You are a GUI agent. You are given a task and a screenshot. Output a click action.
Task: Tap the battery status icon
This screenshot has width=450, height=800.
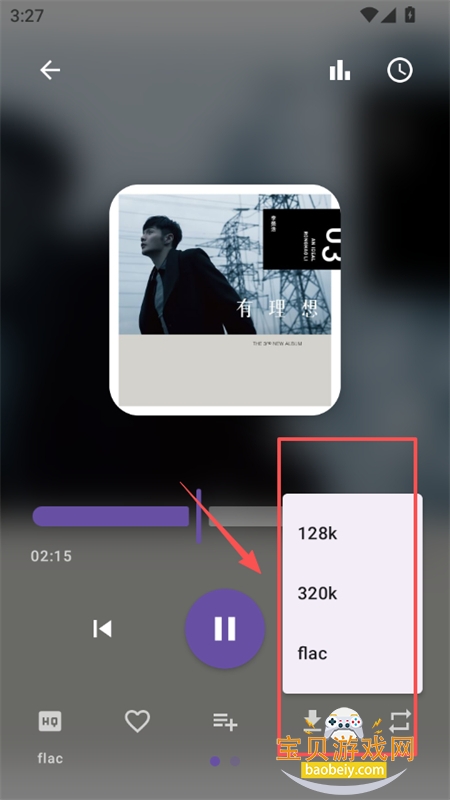tap(409, 15)
